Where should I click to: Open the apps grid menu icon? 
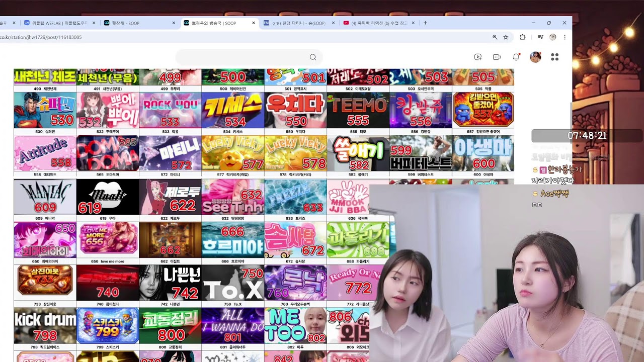(554, 57)
